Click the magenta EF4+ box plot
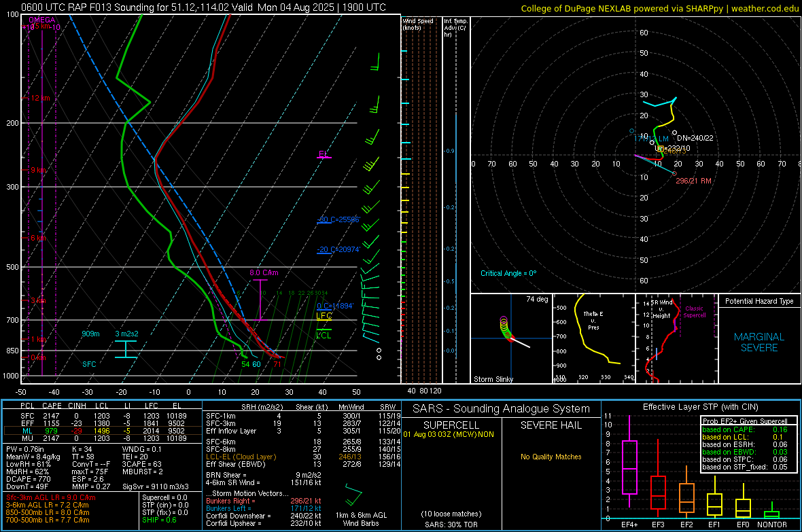 [x=629, y=461]
